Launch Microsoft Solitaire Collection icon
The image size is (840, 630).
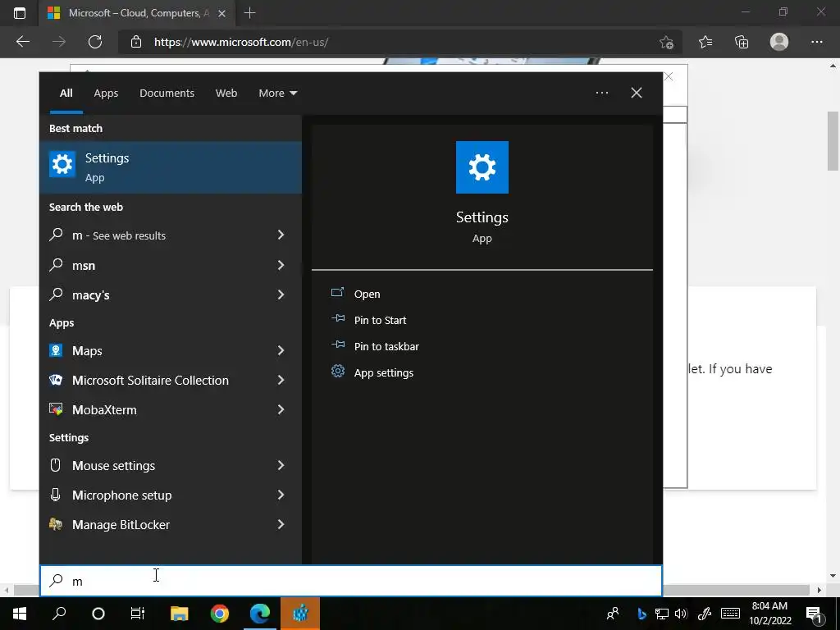coord(56,380)
